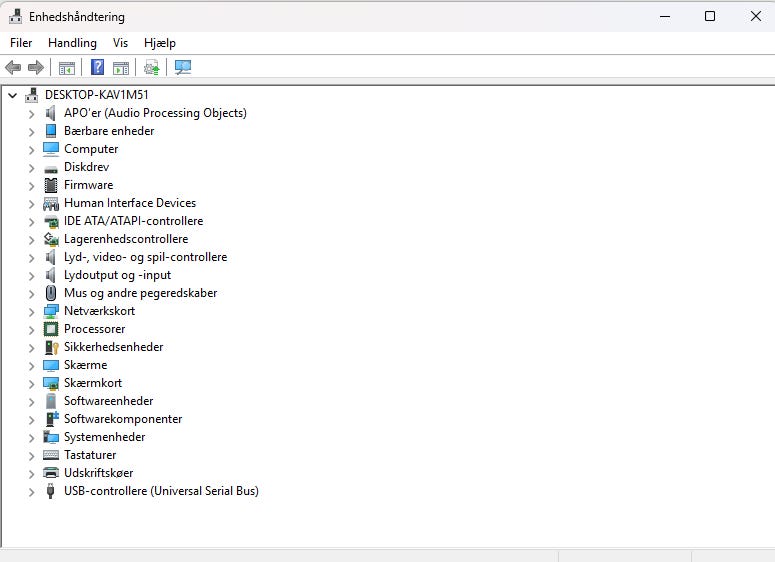Click the Diskdrev drive icon
Image resolution: width=775 pixels, height=562 pixels.
51,169
